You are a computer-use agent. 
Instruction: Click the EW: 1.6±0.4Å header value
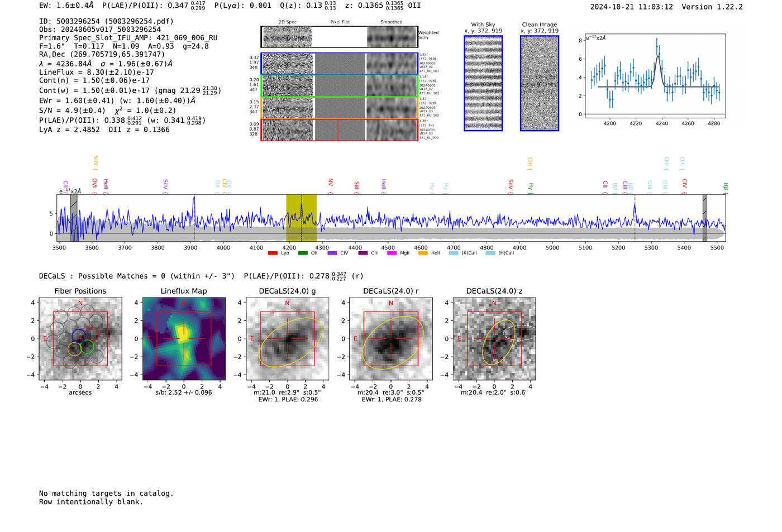pos(66,6)
